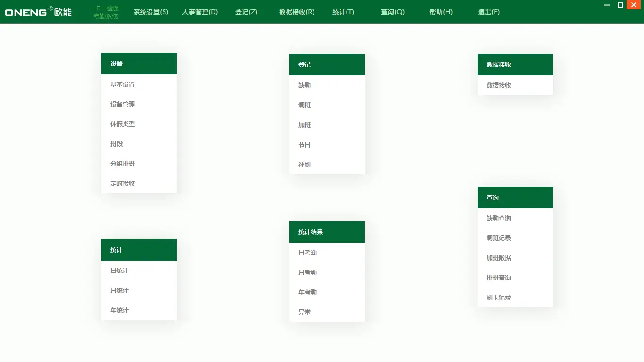Select 设备管理 under 设置
This screenshot has width=644, height=362.
[x=123, y=104]
